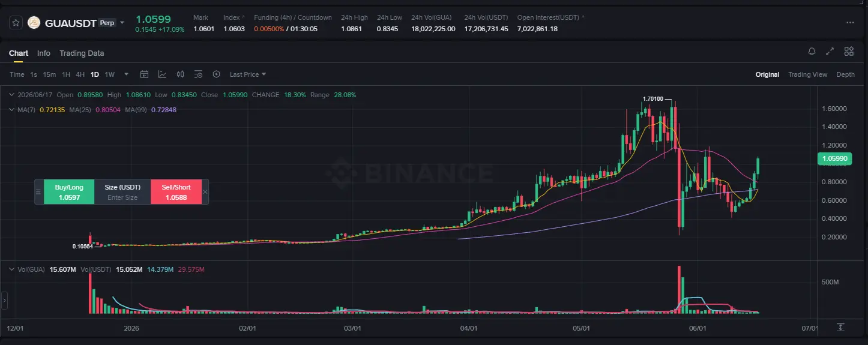Open the GUAUSDT pair selector dropdown arrow
The image size is (868, 345).
pos(122,23)
